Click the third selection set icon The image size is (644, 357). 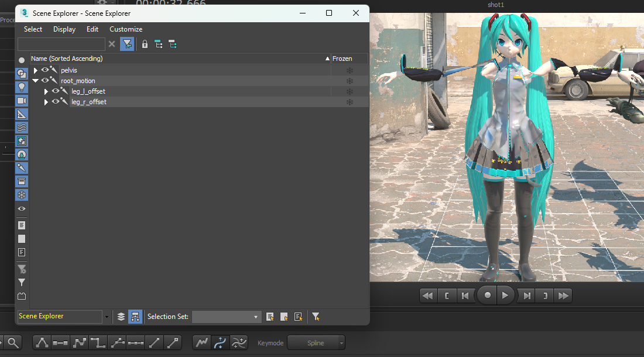click(x=298, y=317)
